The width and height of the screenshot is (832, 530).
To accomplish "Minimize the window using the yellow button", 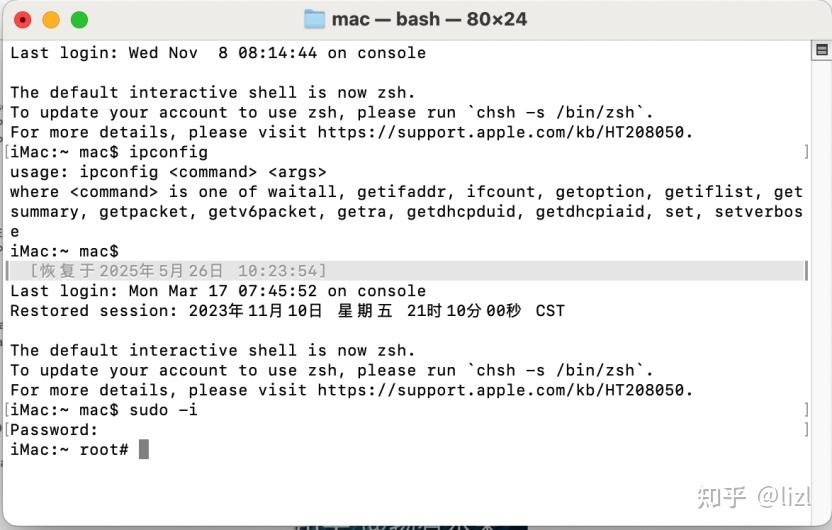I will [51, 19].
